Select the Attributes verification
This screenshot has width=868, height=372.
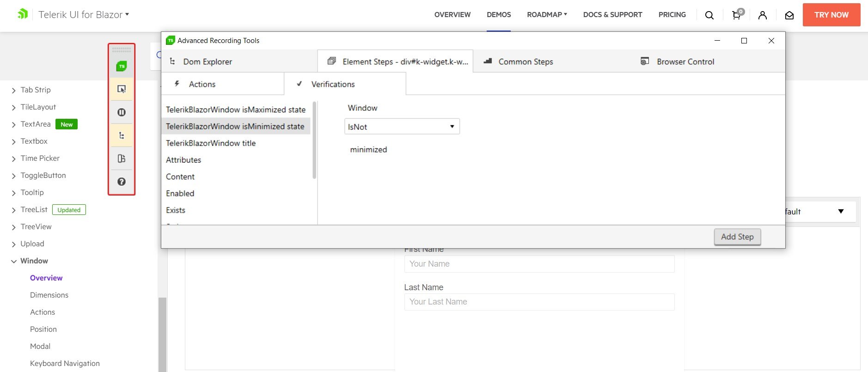(x=236, y=160)
